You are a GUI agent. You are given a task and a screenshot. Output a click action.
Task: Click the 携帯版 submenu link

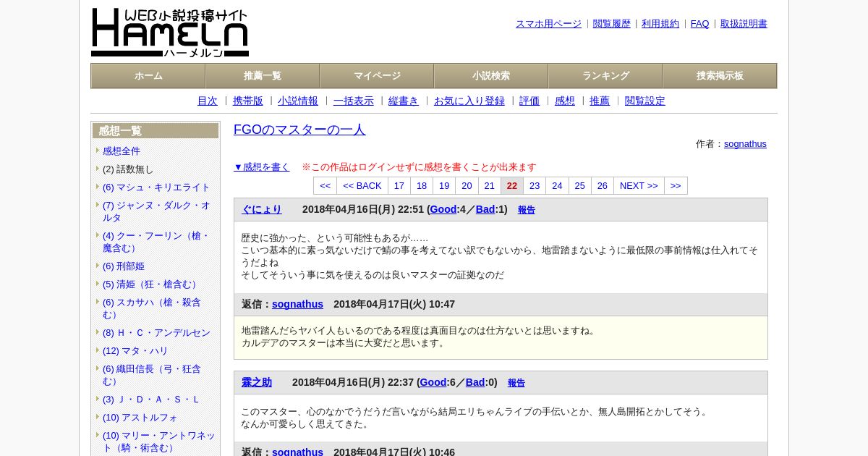pos(248,101)
